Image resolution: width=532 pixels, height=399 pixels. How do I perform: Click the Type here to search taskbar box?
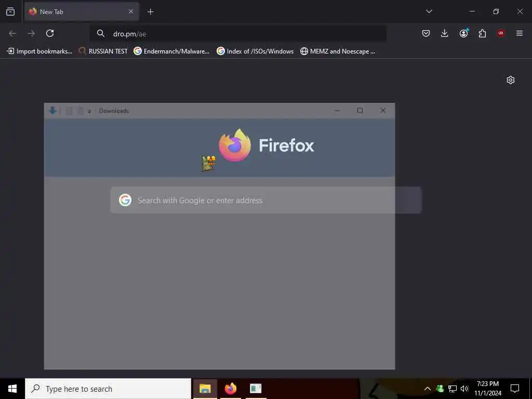[108, 389]
